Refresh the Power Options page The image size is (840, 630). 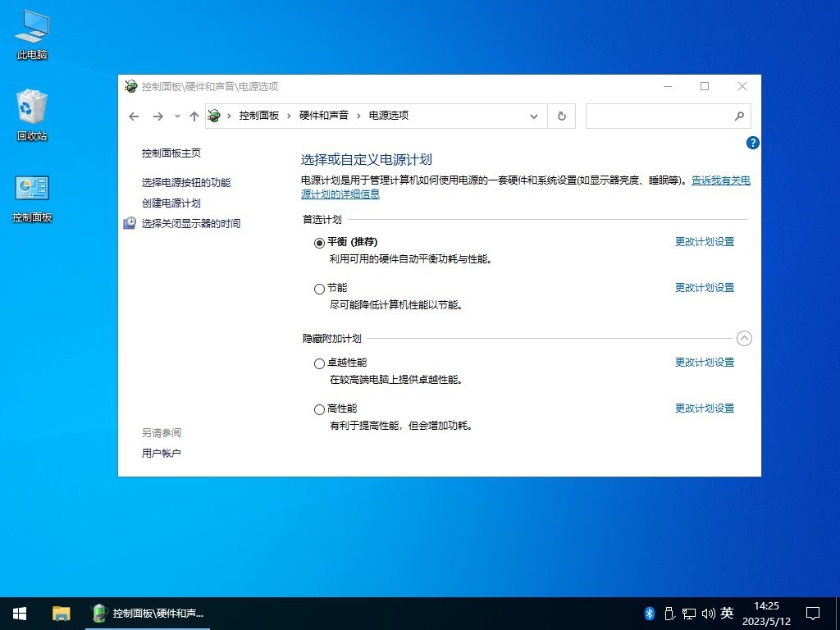561,116
